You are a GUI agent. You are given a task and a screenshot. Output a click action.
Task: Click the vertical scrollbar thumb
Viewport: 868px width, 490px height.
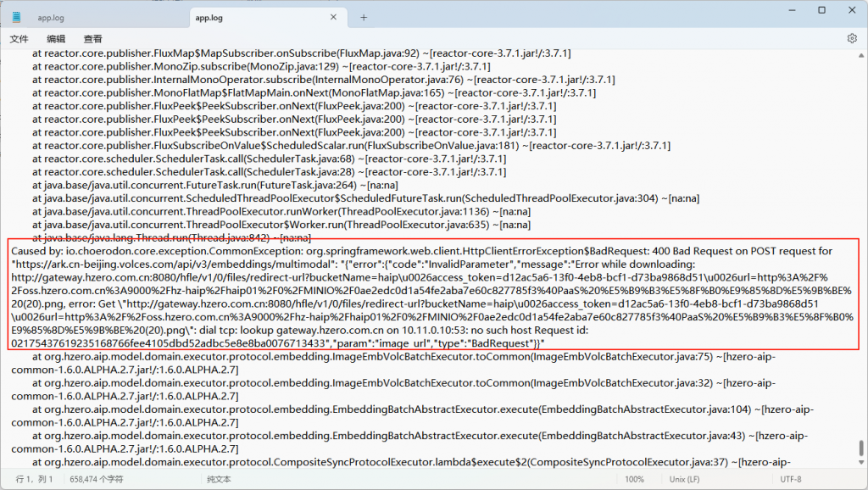[862, 447]
